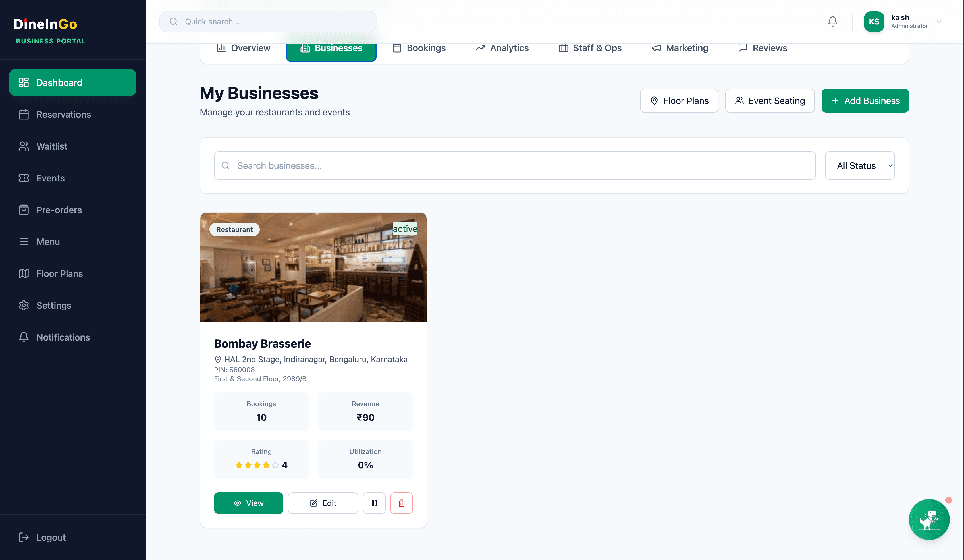Expand the ka sh account menu chevron
964x560 pixels.
click(939, 21)
